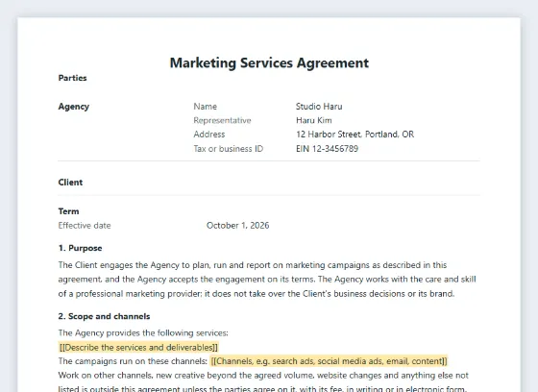
Task: Click the representative value Haru Kim
Action: point(314,120)
